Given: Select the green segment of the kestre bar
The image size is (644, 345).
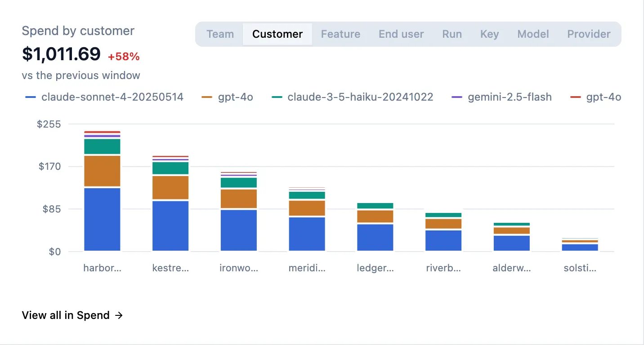Looking at the screenshot, I should pos(170,168).
